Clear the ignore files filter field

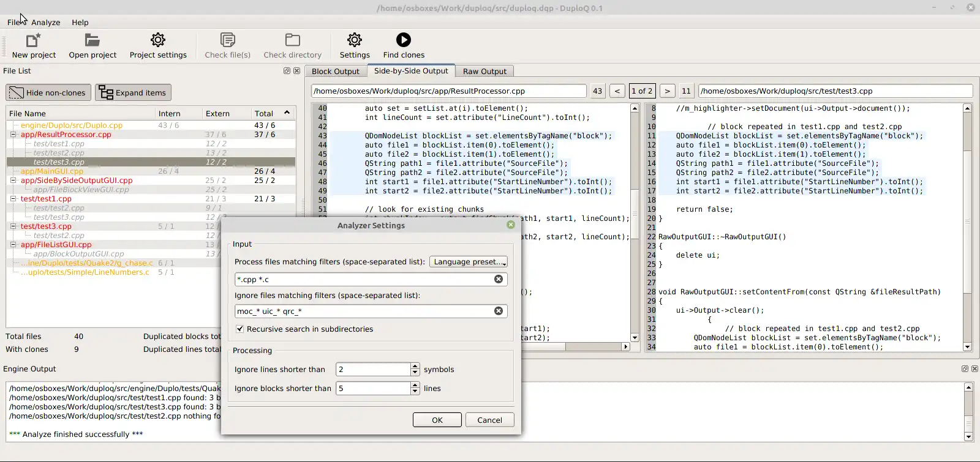499,311
